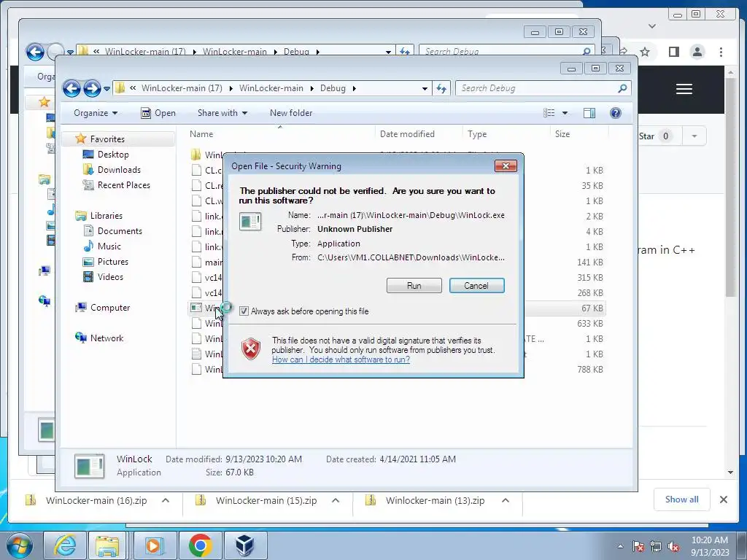Image resolution: width=747 pixels, height=560 pixels.
Task: Open Downloads in navigation pane
Action: [x=119, y=169]
